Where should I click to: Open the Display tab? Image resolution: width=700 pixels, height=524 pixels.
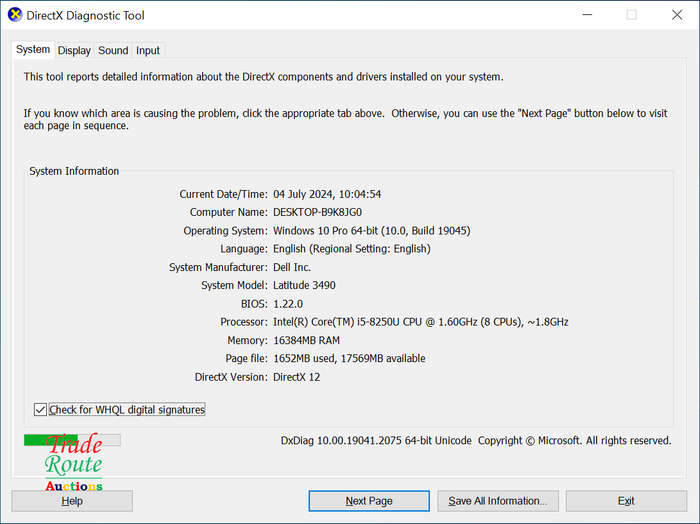(74, 50)
